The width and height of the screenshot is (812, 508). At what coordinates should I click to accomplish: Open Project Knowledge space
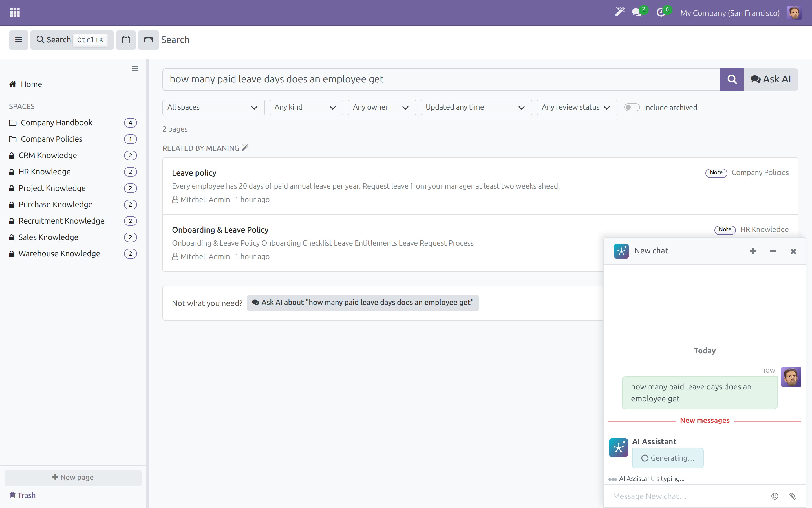(73, 188)
